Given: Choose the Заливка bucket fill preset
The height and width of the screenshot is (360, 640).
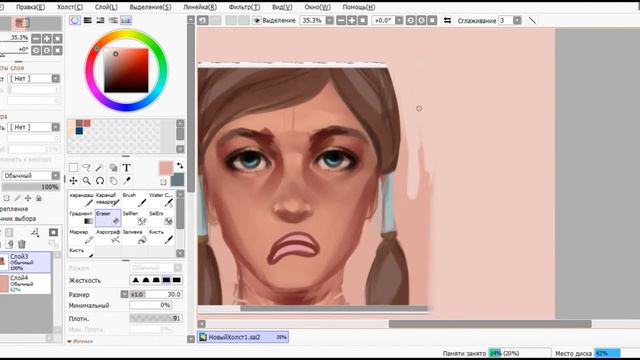Looking at the screenshot, I should (135, 236).
